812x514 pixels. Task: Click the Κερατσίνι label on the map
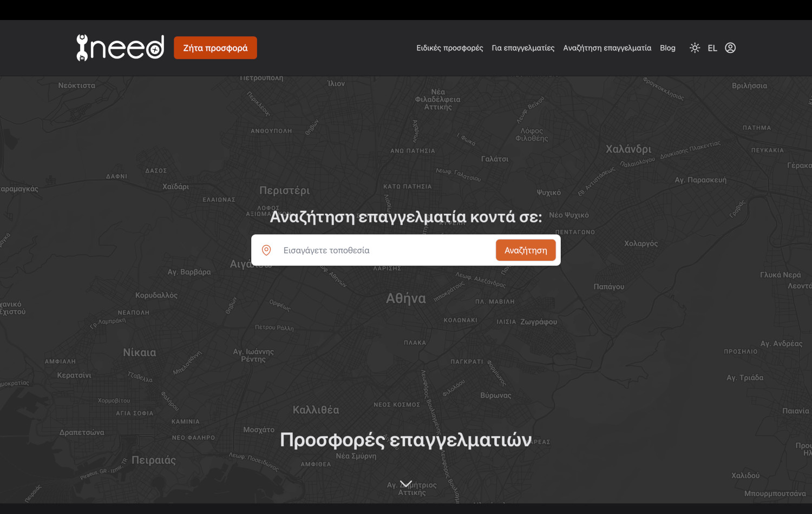click(x=74, y=375)
